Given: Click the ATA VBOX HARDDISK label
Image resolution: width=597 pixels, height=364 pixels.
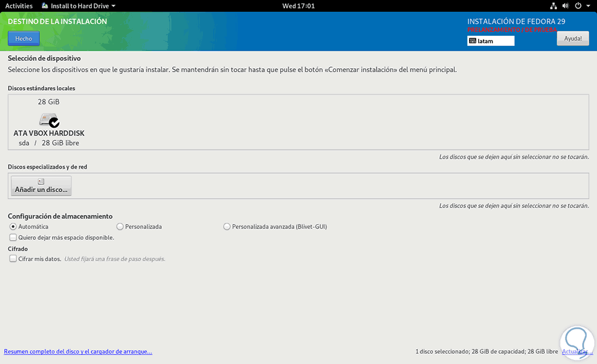Looking at the screenshot, I should tap(49, 133).
